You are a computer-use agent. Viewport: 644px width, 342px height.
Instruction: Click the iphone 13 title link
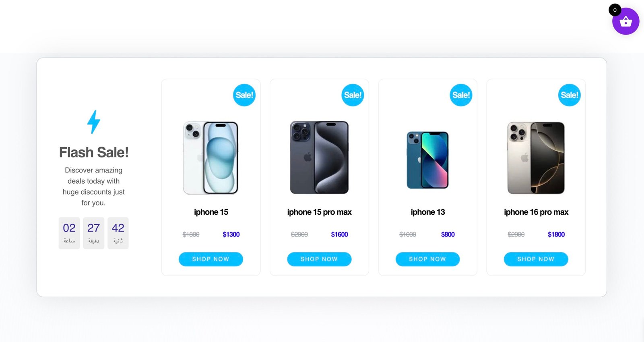(428, 212)
